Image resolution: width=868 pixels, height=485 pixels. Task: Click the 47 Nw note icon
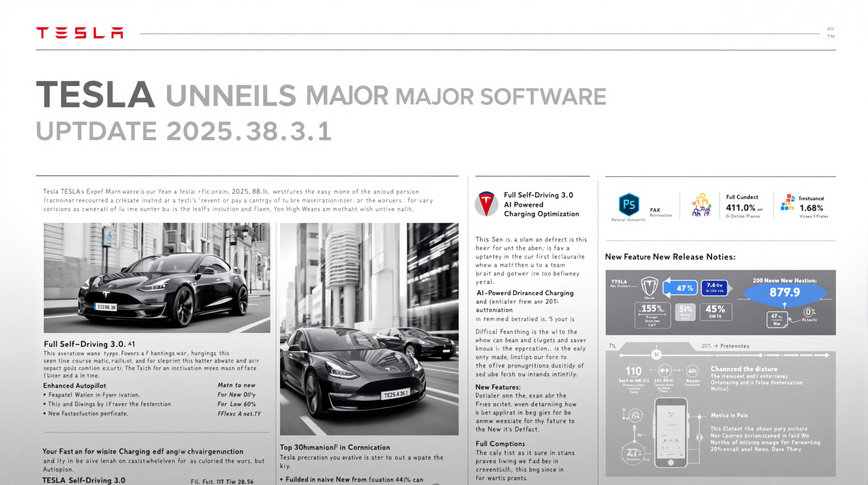tap(777, 319)
